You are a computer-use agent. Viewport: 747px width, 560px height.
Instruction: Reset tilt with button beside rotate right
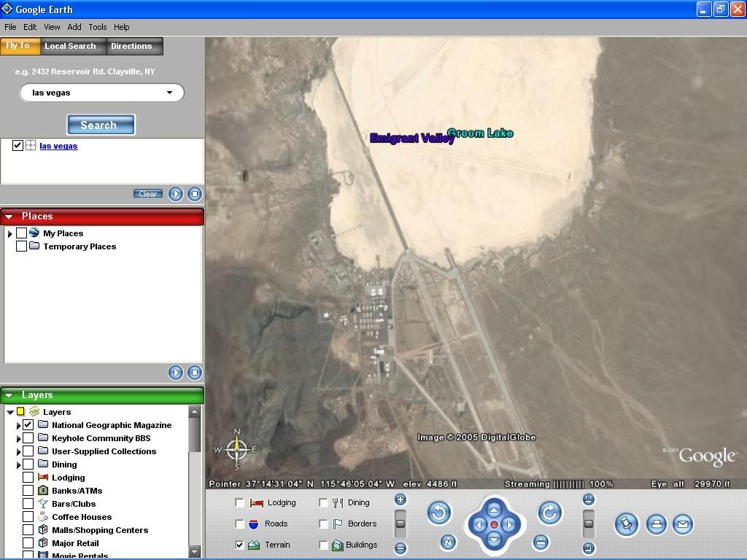540,542
